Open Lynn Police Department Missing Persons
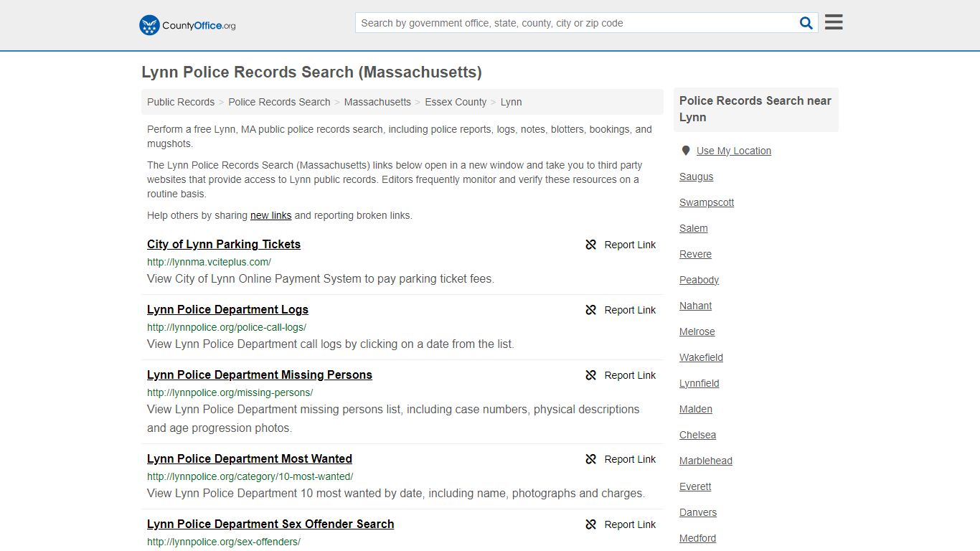980x551 pixels. point(260,375)
